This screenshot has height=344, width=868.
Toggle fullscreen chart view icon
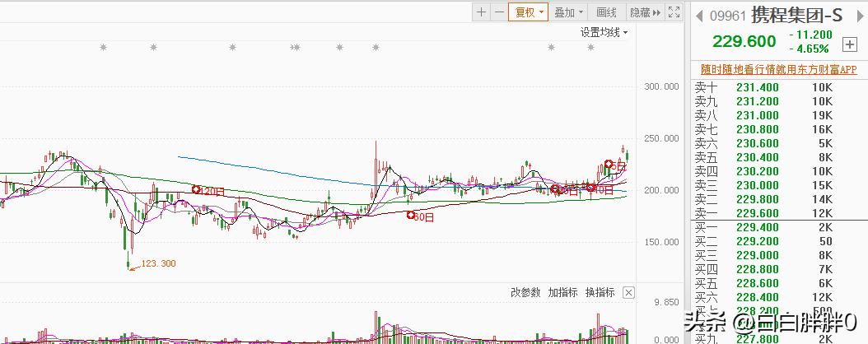(674, 12)
